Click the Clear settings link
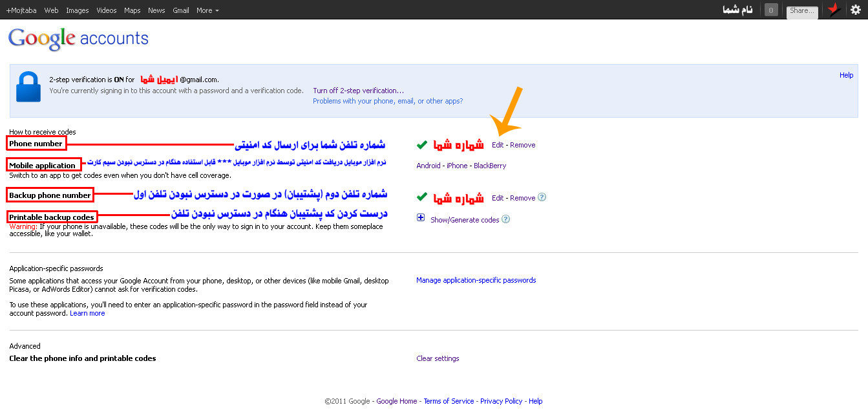The height and width of the screenshot is (414, 868). click(438, 358)
